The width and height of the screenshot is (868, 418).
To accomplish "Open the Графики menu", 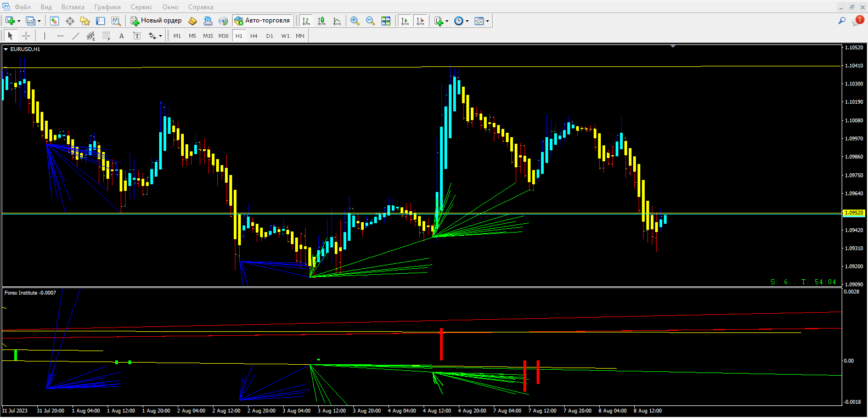I will coord(107,7).
